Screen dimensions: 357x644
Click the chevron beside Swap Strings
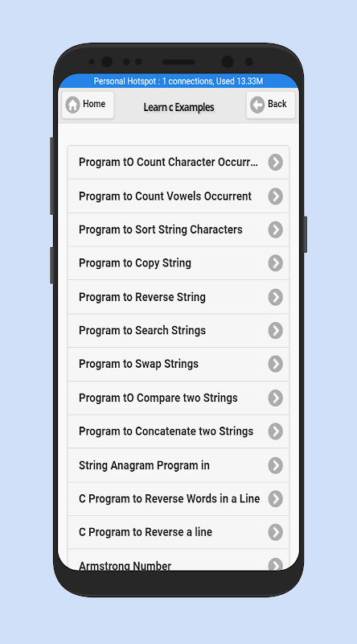(x=276, y=364)
